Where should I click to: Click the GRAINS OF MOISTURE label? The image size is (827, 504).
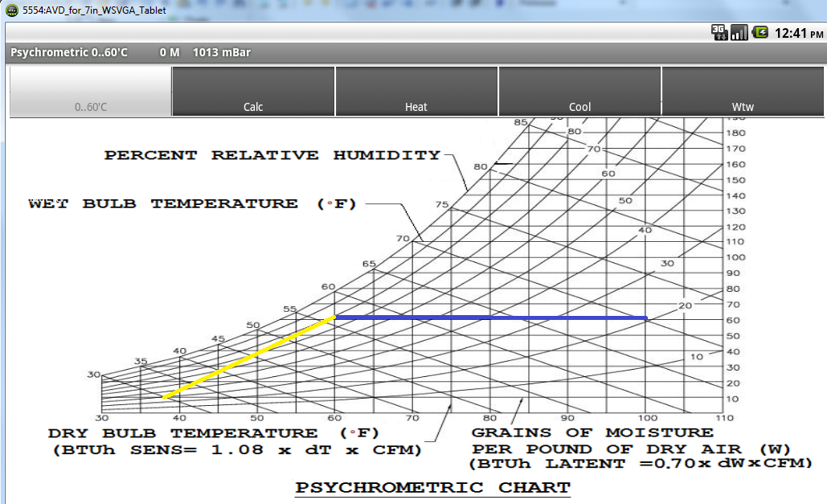592,432
